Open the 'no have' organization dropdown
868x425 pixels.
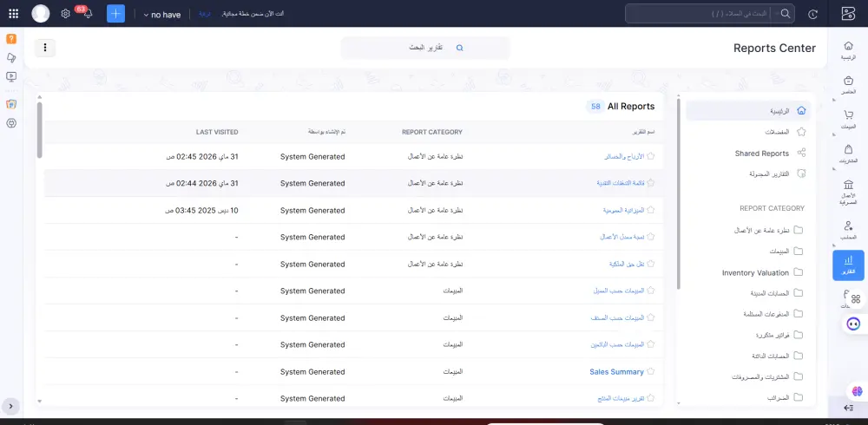[x=162, y=15]
